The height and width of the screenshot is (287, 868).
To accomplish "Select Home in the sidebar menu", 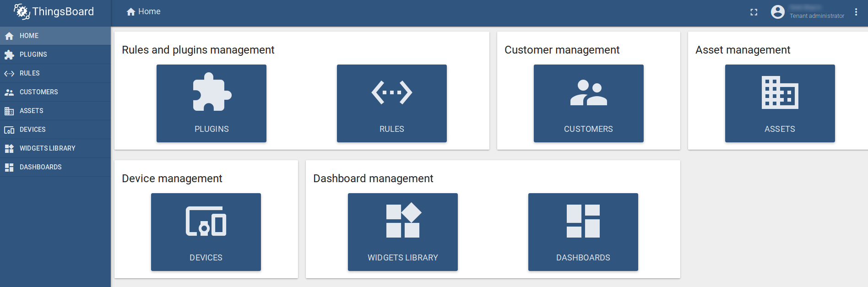I will [29, 36].
